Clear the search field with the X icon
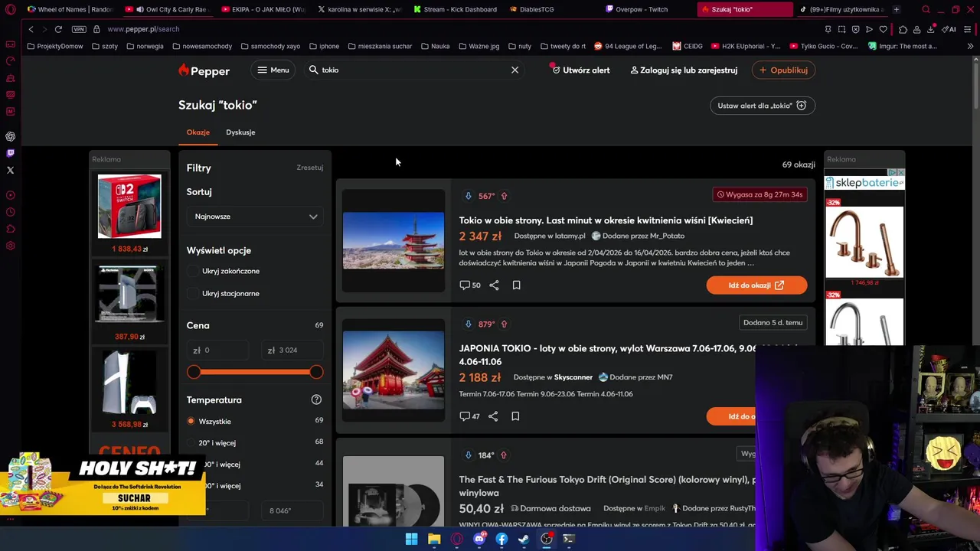The image size is (980, 551). click(x=514, y=70)
